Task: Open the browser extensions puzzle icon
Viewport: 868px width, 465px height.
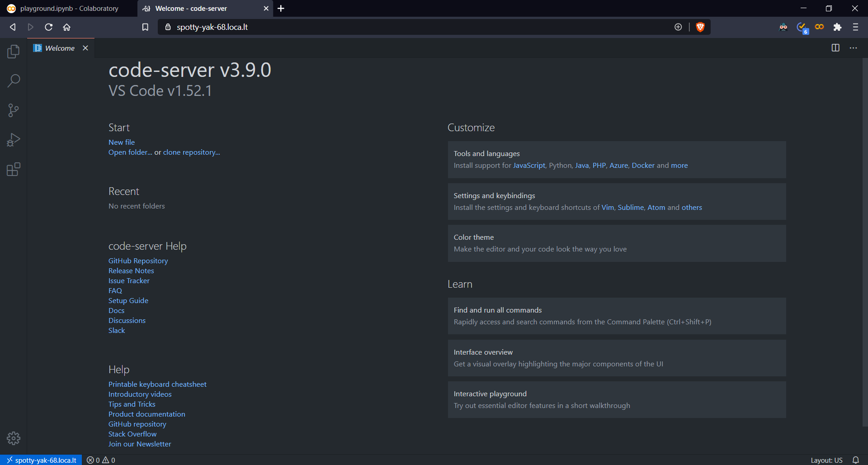Action: click(x=837, y=27)
